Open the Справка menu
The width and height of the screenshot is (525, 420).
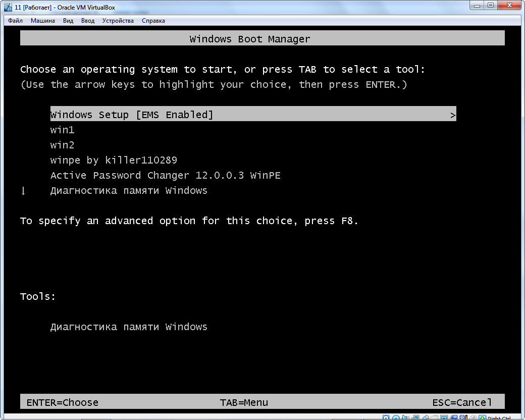pyautogui.click(x=153, y=21)
